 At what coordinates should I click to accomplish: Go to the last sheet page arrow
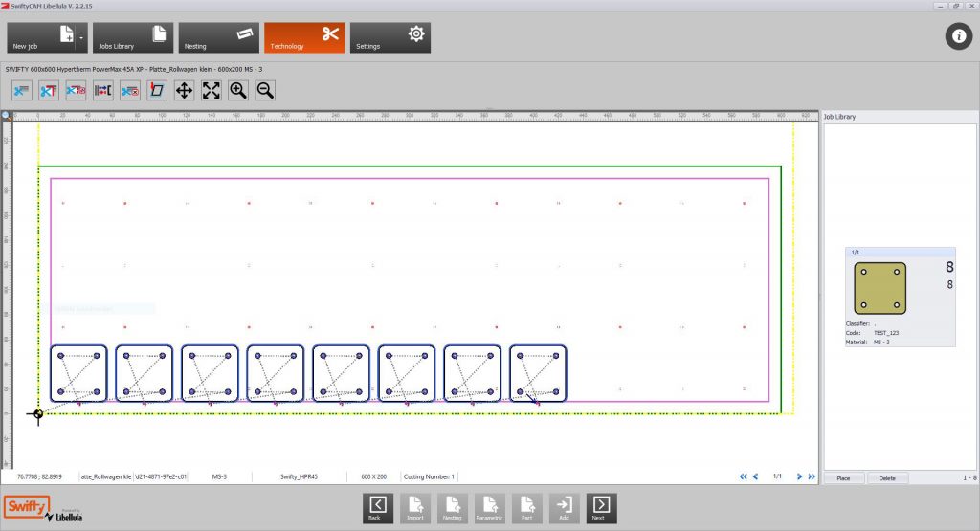812,476
